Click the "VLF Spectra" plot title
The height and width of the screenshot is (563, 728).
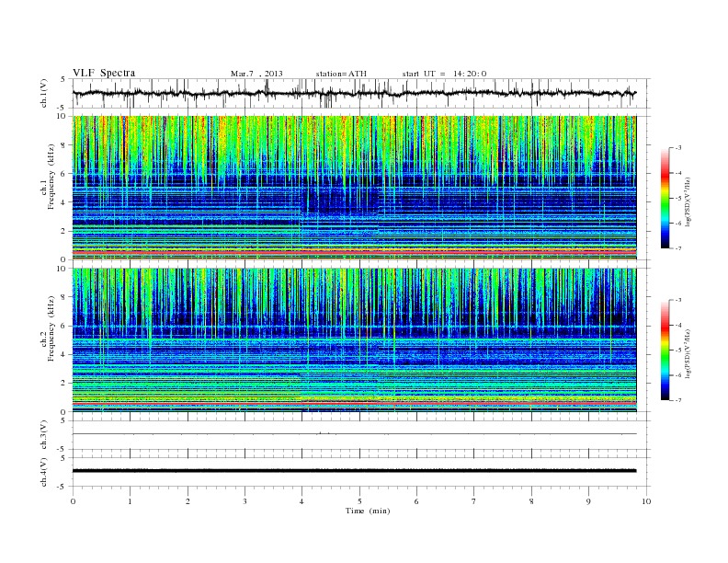[x=104, y=73]
